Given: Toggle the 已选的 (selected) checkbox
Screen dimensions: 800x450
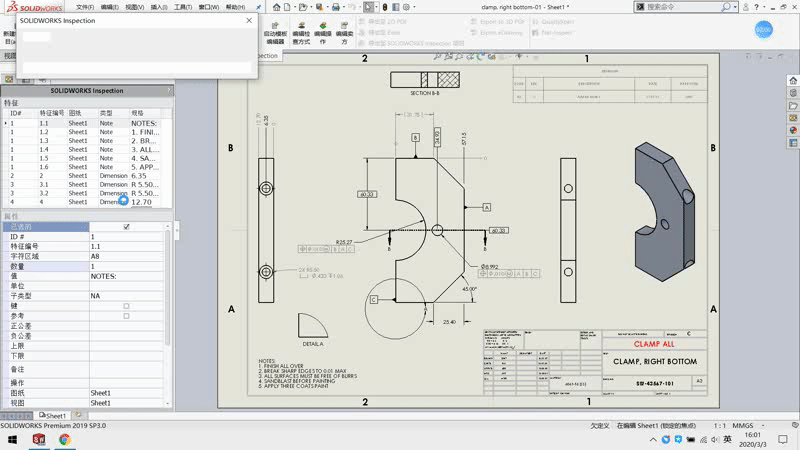Looking at the screenshot, I should 126,227.
